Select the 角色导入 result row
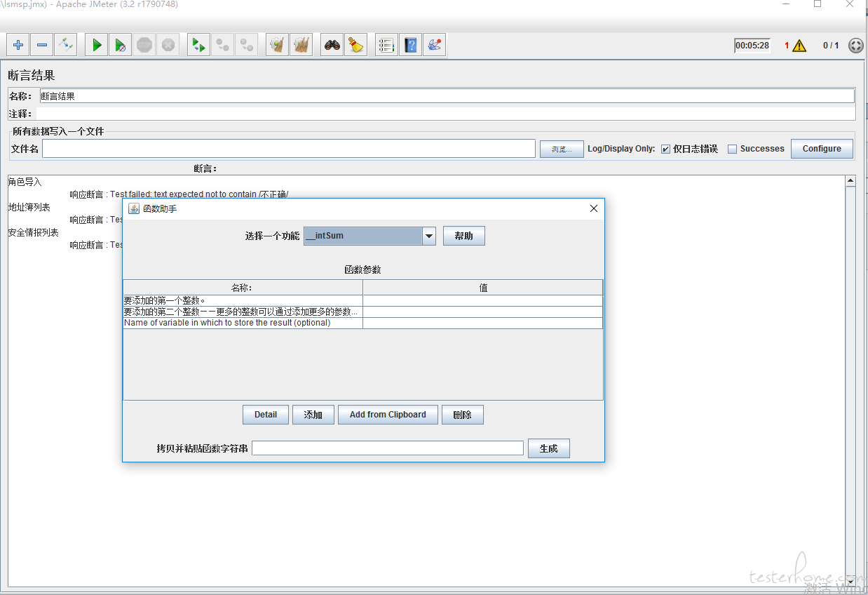Screen dimensions: 868x595 [25, 182]
